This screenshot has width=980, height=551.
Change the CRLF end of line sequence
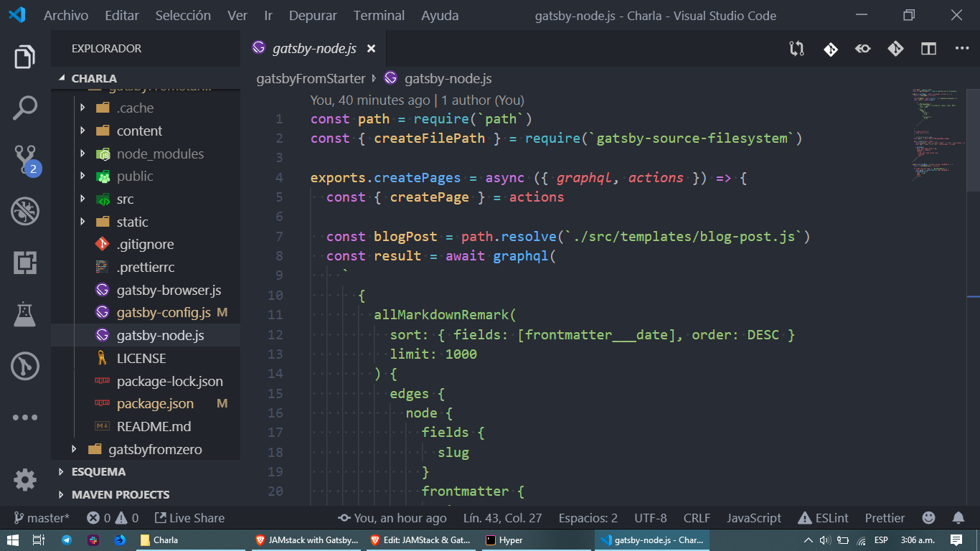click(x=697, y=518)
